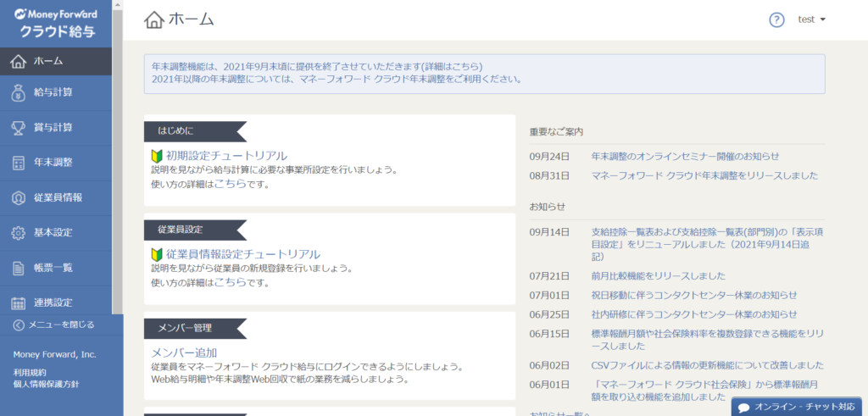868x416 pixels.
Task: Open the オンライン - チャット対応 chat widget
Action: point(797,407)
